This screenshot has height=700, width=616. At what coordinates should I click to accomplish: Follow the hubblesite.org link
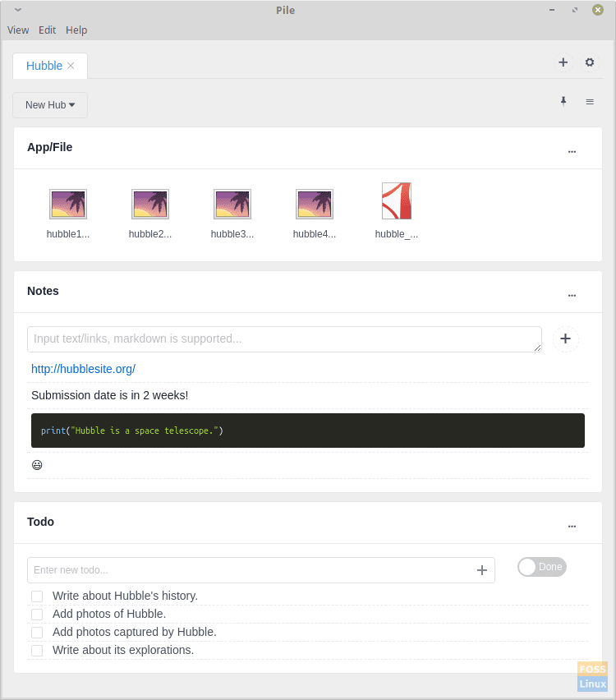pos(83,369)
